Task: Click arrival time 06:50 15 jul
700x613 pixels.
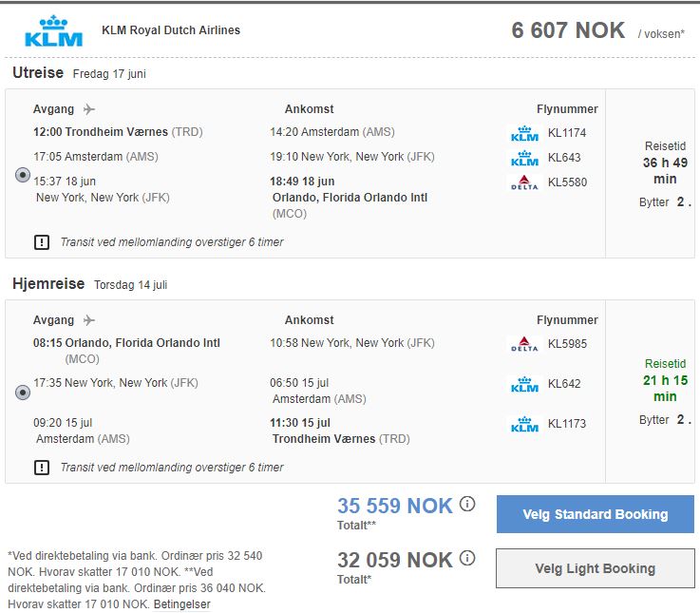Action: 299,383
